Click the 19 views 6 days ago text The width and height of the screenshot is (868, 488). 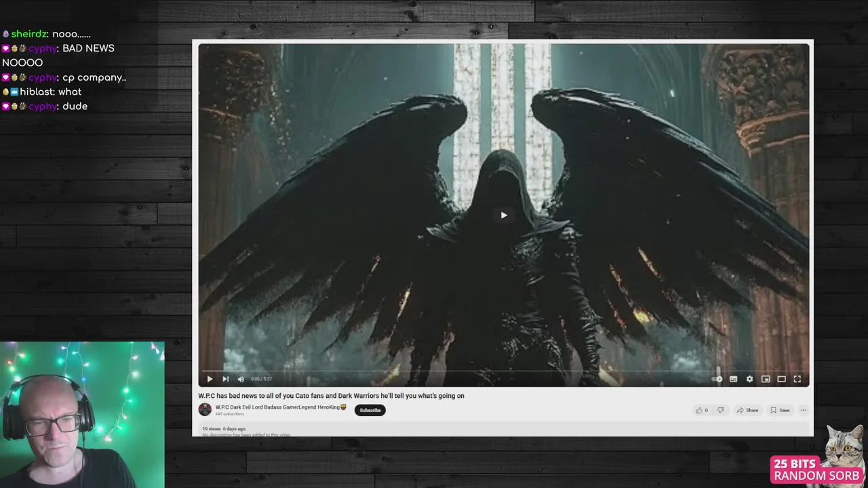(x=224, y=429)
